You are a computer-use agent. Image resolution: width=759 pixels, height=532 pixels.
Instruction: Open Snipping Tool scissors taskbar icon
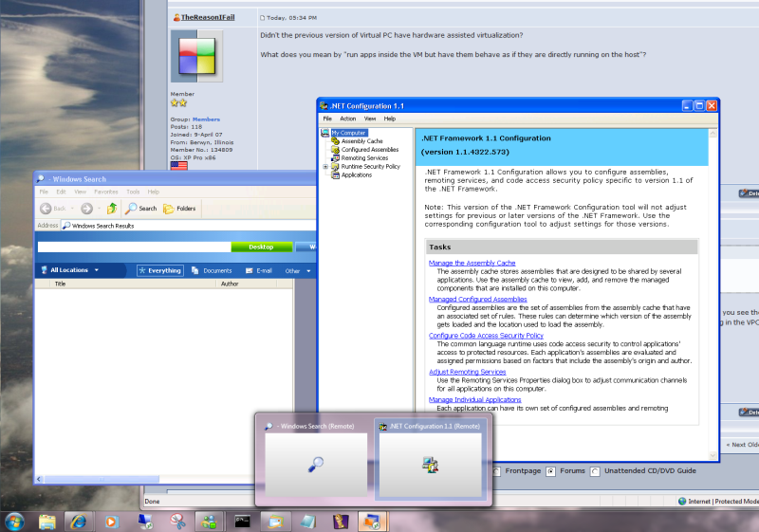click(177, 522)
